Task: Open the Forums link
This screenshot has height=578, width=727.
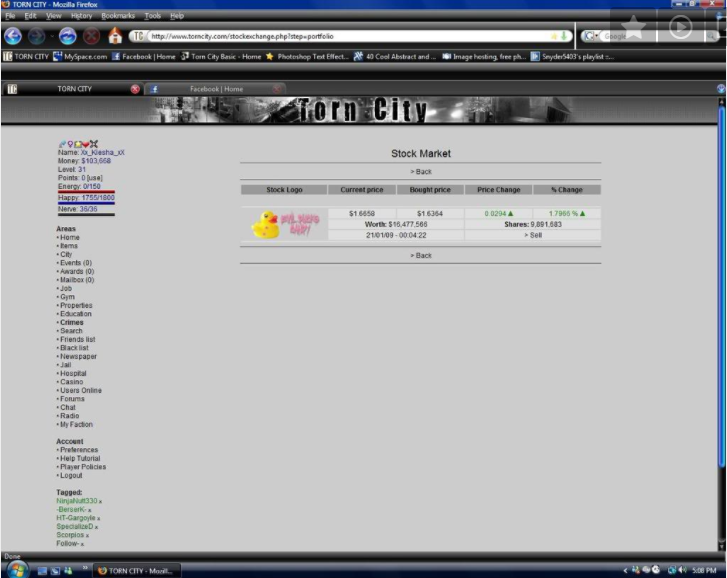Action: [72, 399]
